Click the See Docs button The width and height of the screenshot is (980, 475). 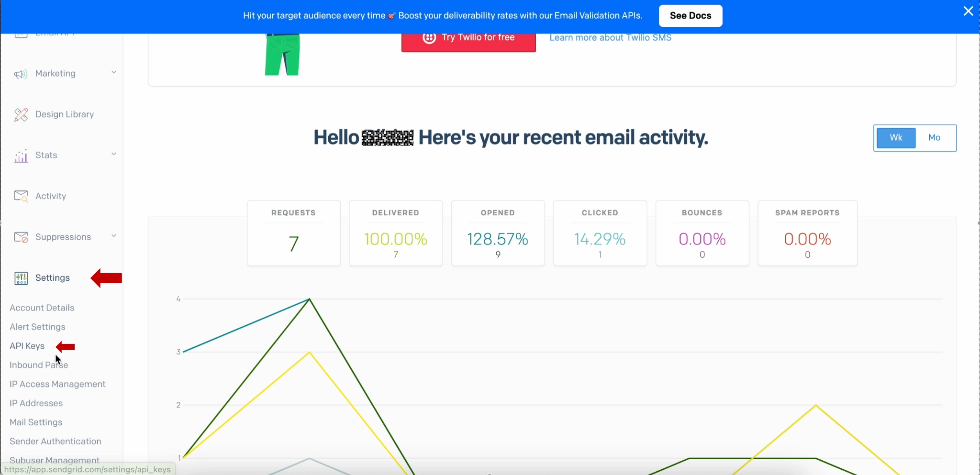pos(690,16)
